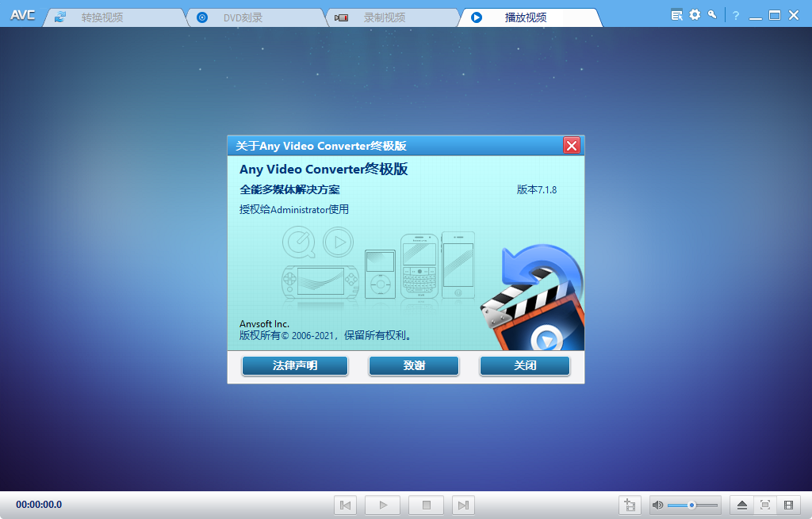Click the 00:00:00.0 time display

coord(39,505)
